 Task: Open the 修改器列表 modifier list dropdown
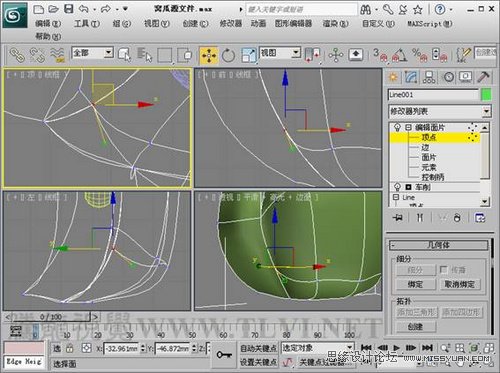click(487, 111)
